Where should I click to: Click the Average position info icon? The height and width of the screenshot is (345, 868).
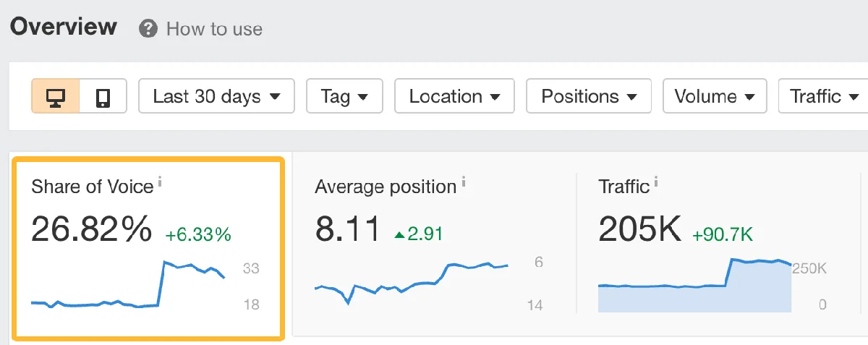(463, 182)
